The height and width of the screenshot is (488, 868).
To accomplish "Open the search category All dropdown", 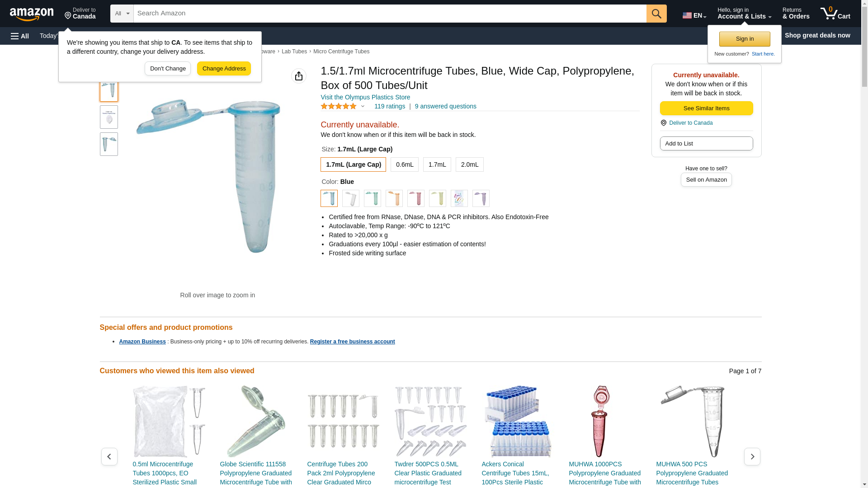I will 122,14.
